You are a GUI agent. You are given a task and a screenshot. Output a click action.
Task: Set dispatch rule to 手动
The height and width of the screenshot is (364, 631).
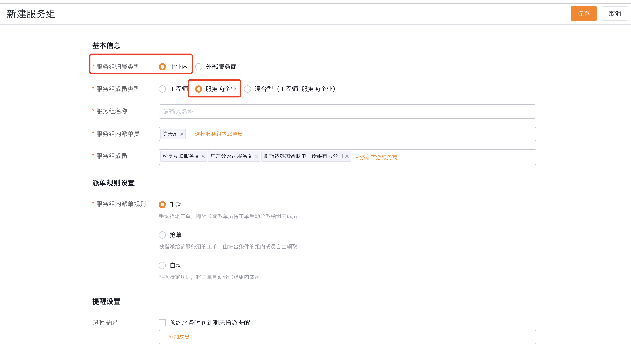pyautogui.click(x=162, y=204)
